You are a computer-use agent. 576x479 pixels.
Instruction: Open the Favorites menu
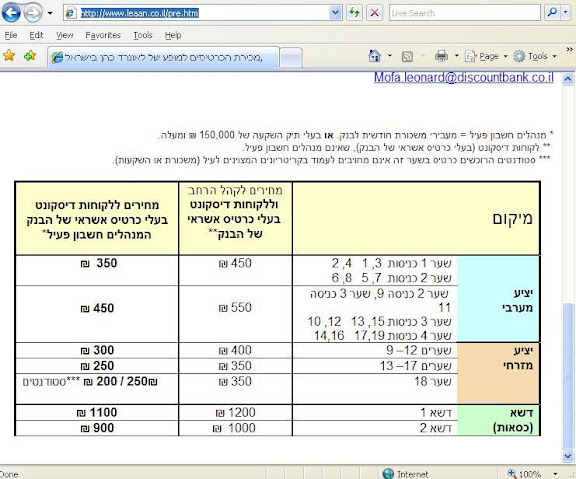(103, 35)
